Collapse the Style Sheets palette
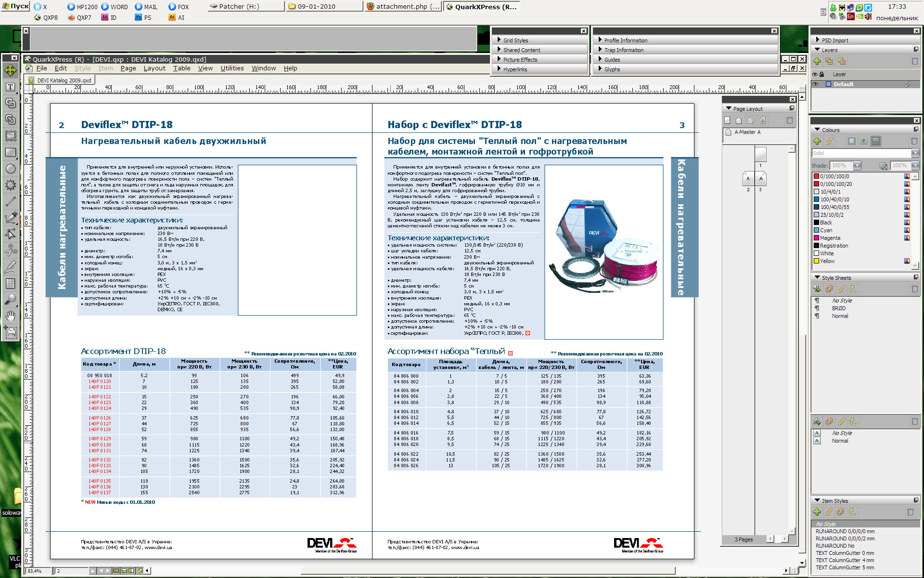This screenshot has width=924, height=578. [x=817, y=277]
